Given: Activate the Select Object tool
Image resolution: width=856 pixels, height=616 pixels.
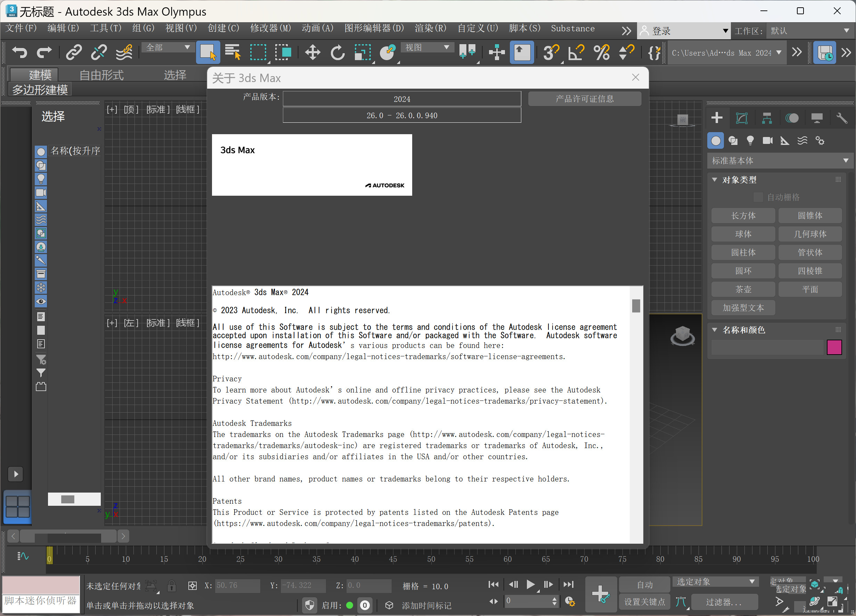Looking at the screenshot, I should pyautogui.click(x=208, y=52).
